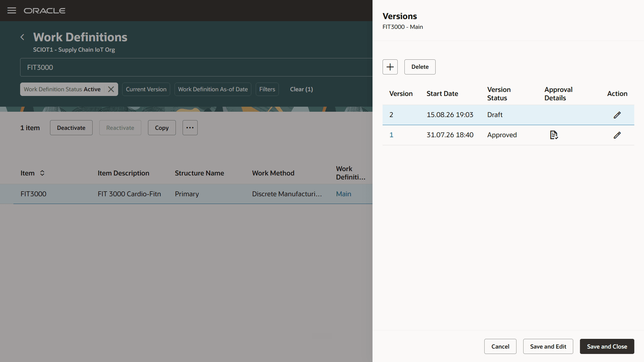The width and height of the screenshot is (644, 362).
Task: Sort the list by Item column
Action: pos(42,173)
